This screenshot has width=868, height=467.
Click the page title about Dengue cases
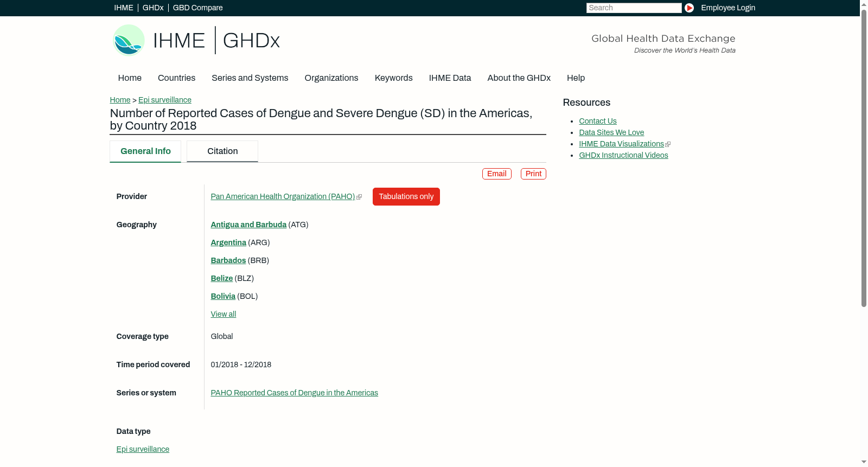pos(321,119)
